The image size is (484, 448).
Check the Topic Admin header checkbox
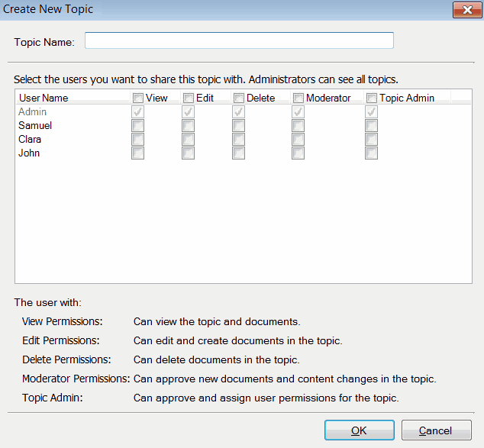coord(371,98)
